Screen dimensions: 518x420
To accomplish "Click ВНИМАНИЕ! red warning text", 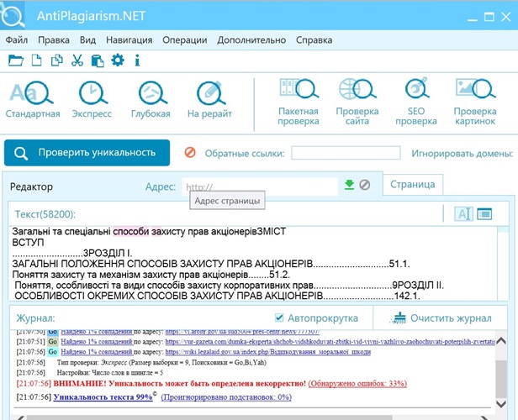I will coord(179,383).
